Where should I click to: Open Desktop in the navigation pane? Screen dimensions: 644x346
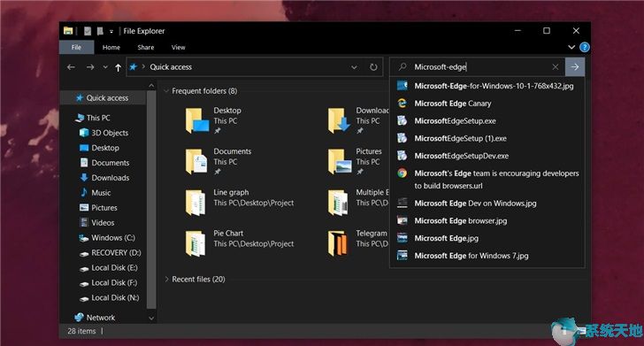click(99, 148)
